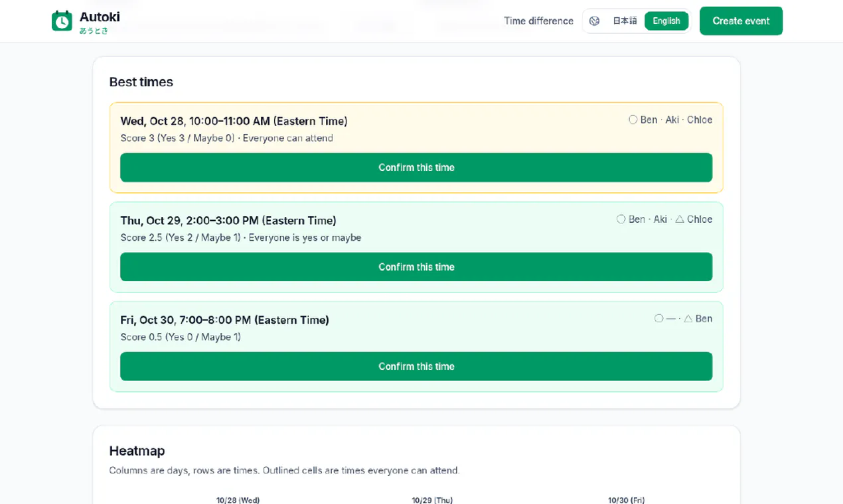The width and height of the screenshot is (843, 504).
Task: Click the globe language icon
Action: [595, 21]
